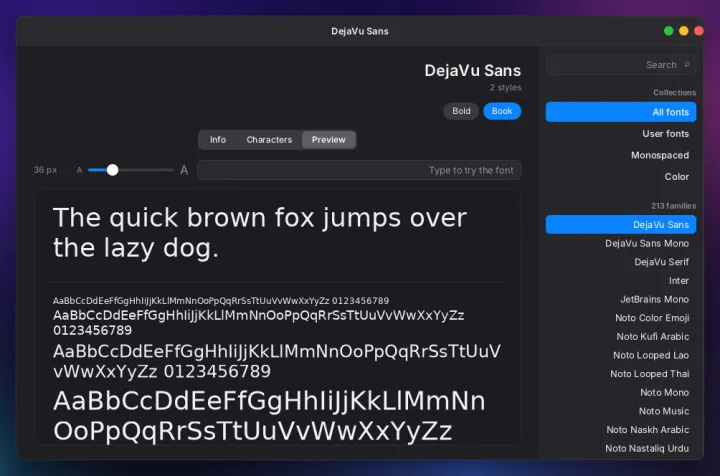This screenshot has height=476, width=720.
Task: Select Noto Mono in font list
Action: point(621,392)
